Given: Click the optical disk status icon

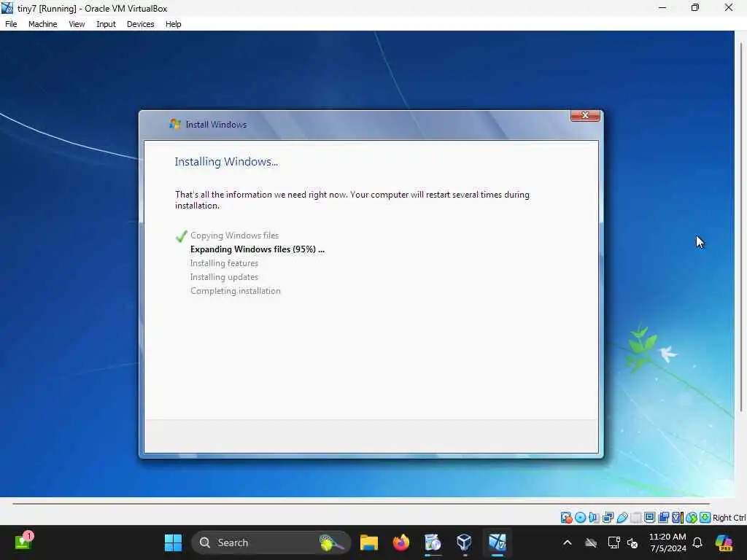Looking at the screenshot, I should (x=580, y=518).
